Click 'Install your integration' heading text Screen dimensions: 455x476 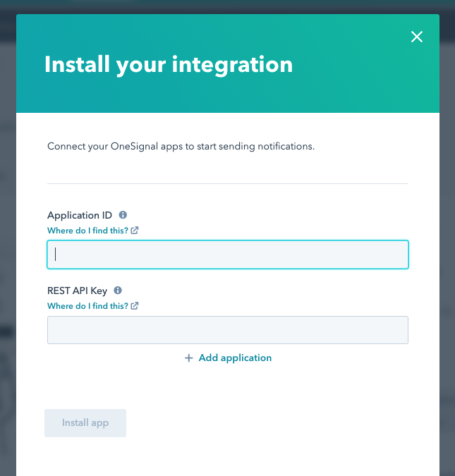click(169, 65)
